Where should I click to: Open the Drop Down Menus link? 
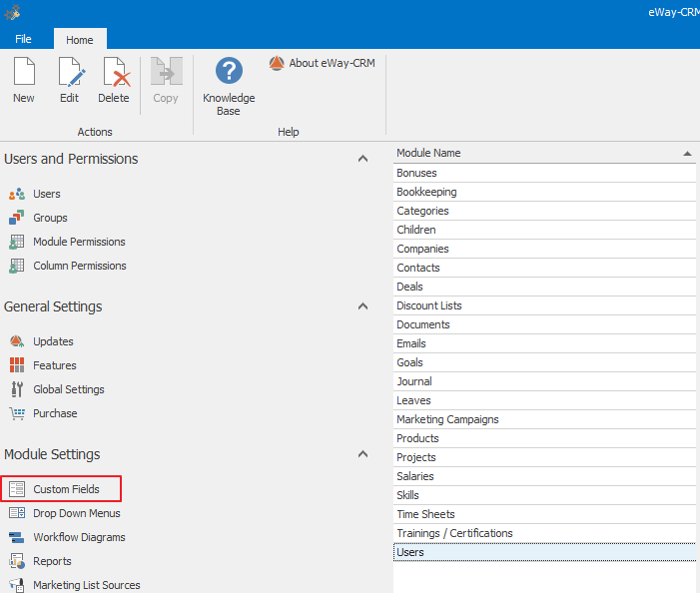coord(77,513)
